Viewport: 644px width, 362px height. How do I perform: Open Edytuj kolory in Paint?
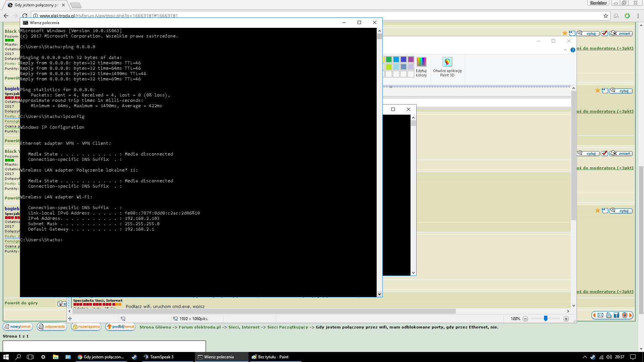click(x=421, y=67)
